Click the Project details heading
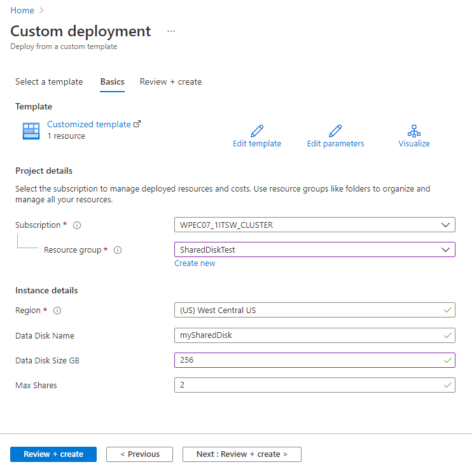 44,171
